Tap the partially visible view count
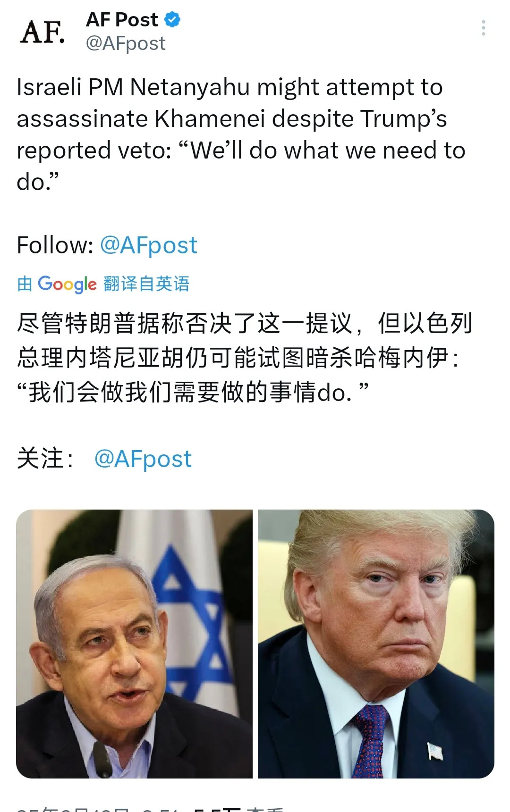This screenshot has width=510, height=812. [238, 809]
